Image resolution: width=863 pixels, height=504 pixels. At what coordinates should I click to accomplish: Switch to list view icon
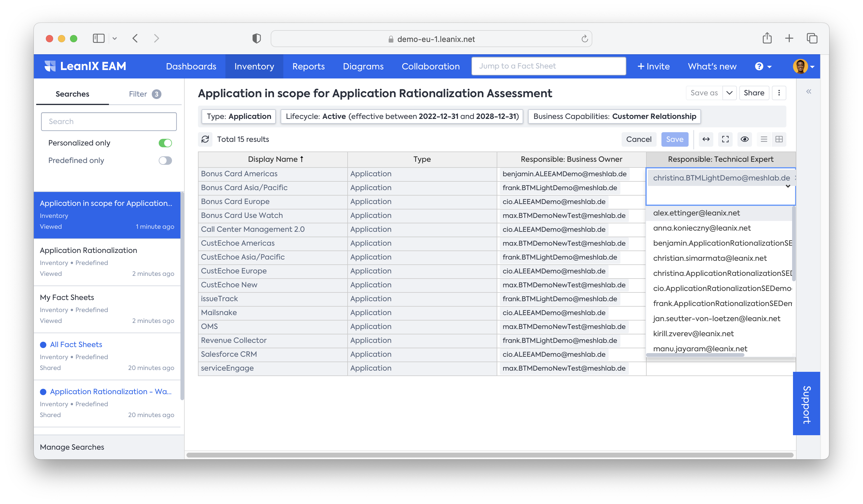click(764, 139)
